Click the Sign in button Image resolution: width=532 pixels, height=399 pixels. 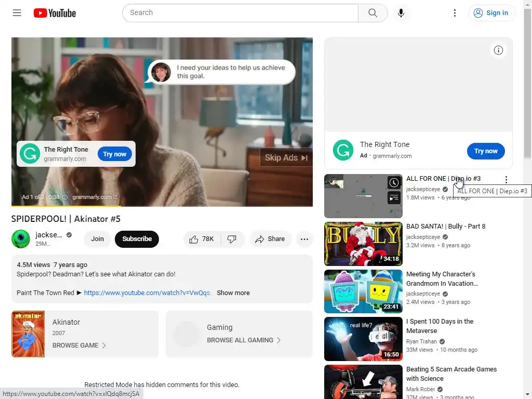pos(491,13)
